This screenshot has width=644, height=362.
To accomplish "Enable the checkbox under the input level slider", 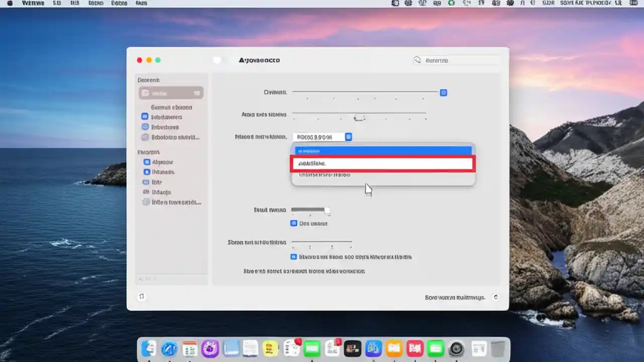I will [x=294, y=223].
